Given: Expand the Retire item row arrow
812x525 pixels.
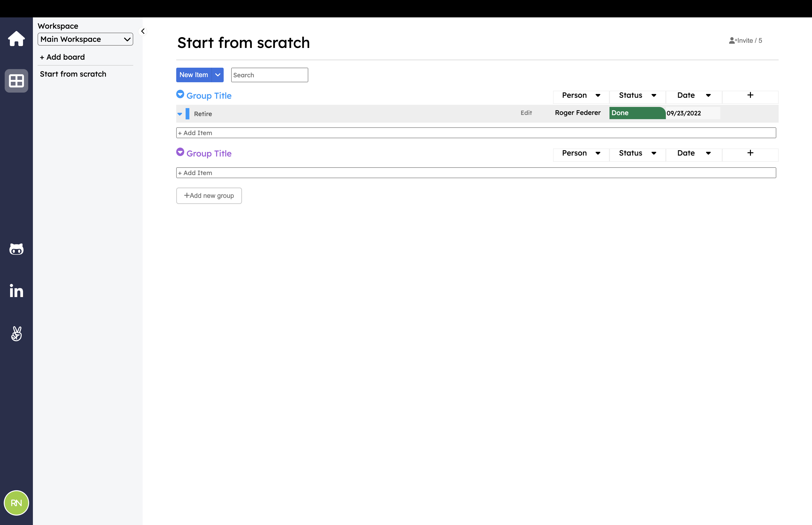Looking at the screenshot, I should point(180,114).
